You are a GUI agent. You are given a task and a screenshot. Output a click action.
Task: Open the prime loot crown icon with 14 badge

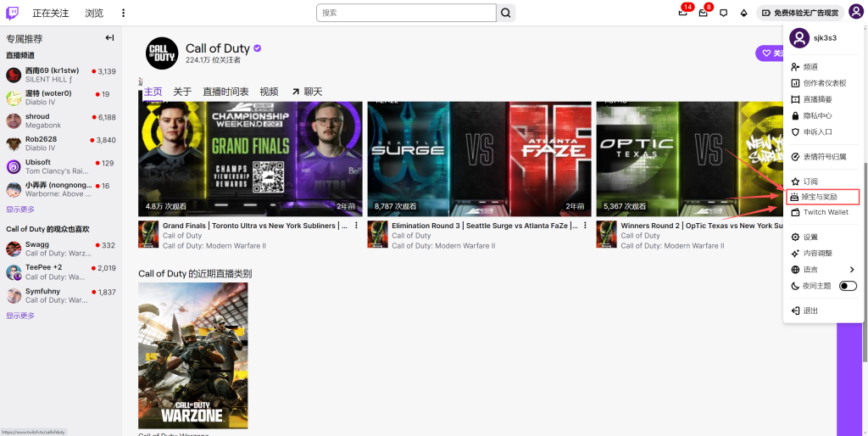click(683, 13)
